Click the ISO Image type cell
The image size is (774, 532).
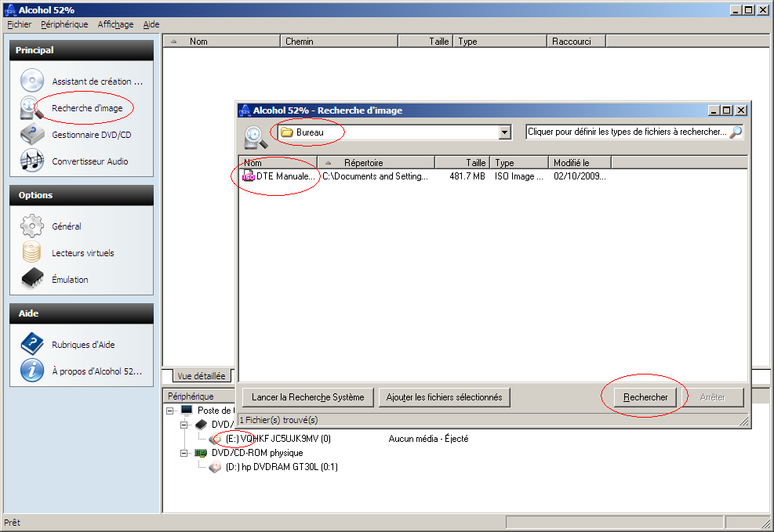[519, 176]
